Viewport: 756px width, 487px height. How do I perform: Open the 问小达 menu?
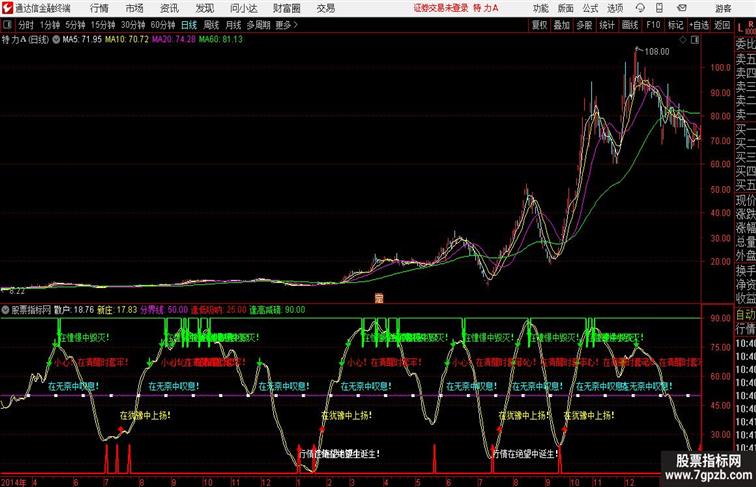click(243, 8)
